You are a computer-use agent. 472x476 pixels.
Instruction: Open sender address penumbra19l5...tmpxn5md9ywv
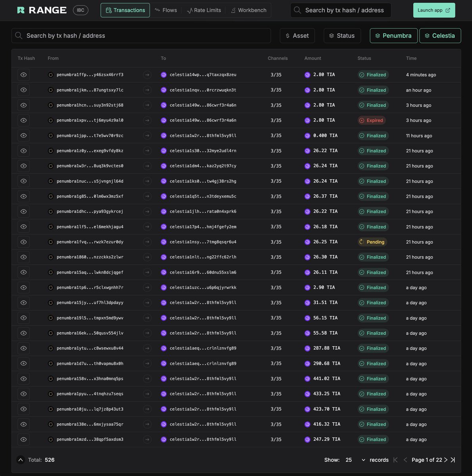tap(90, 318)
